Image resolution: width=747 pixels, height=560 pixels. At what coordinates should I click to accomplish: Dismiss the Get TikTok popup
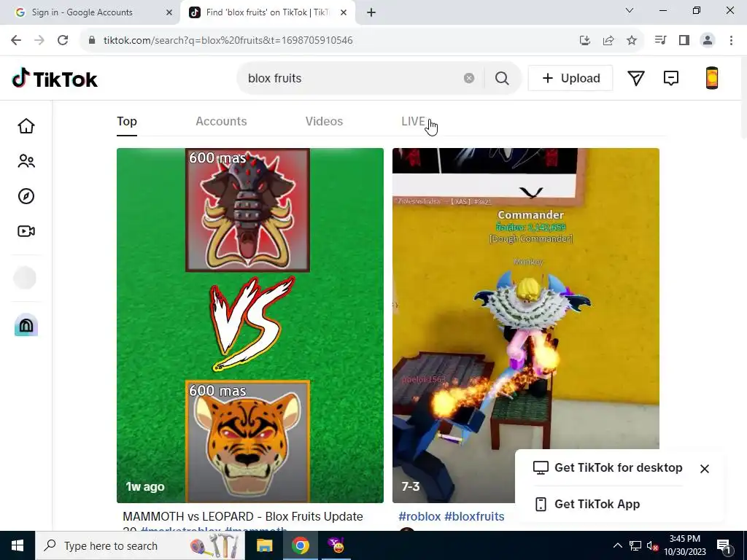point(705,469)
